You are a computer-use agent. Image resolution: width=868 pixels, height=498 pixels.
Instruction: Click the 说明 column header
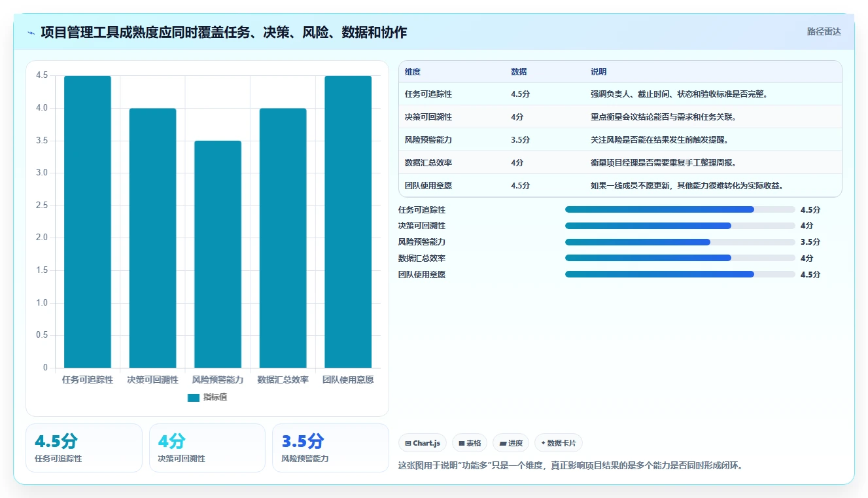[x=599, y=72]
